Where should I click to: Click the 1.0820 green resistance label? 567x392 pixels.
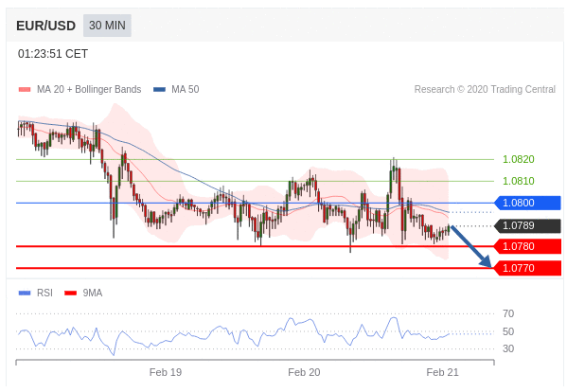coord(519,159)
